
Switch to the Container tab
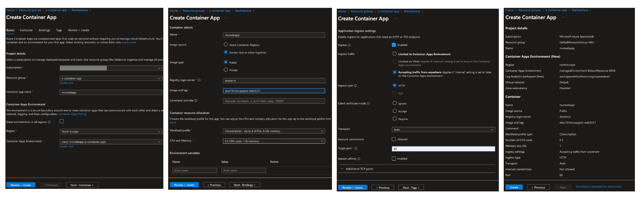pyautogui.click(x=26, y=30)
